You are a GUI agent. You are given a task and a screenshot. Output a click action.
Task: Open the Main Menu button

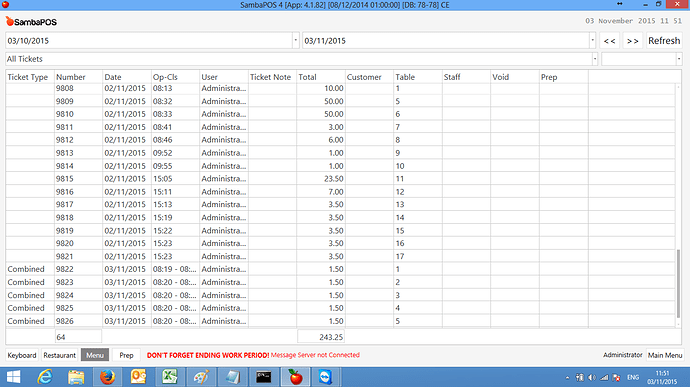click(x=665, y=355)
